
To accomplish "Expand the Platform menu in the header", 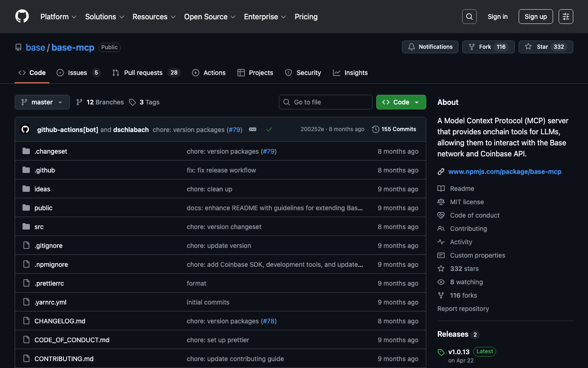I will pos(58,17).
